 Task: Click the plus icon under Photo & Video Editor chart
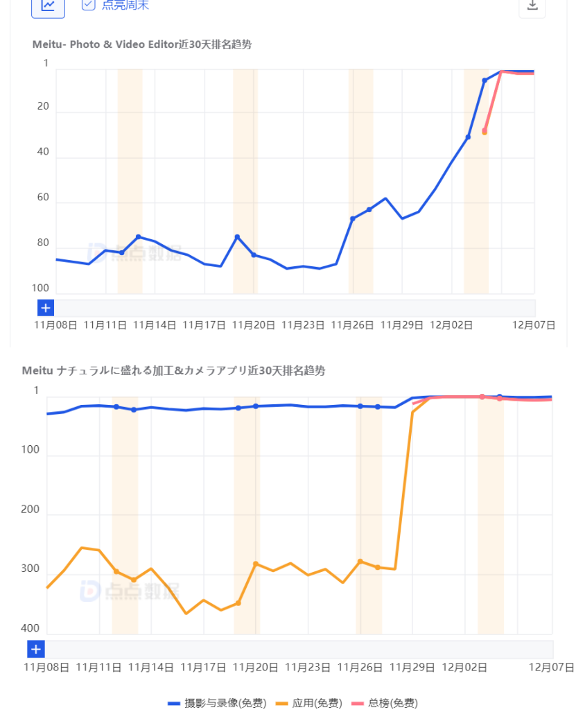[46, 308]
